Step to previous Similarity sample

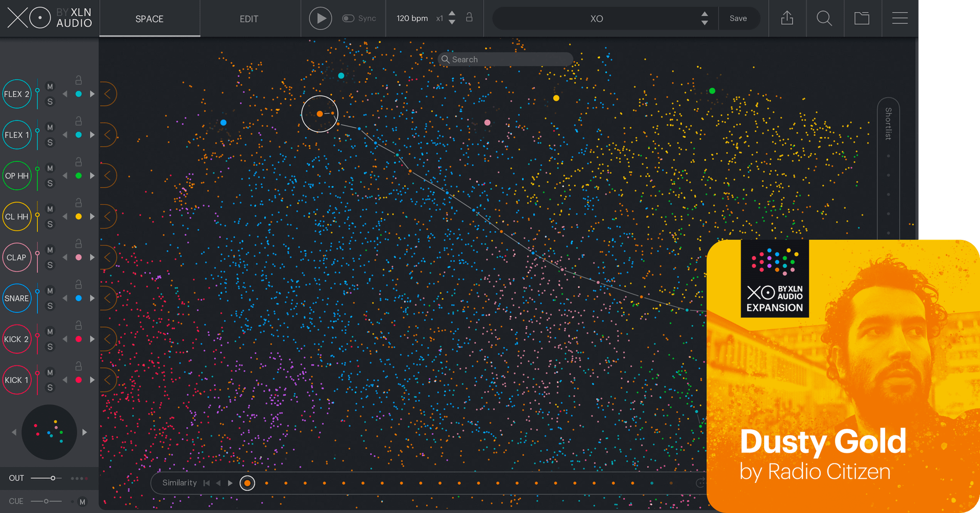coord(218,483)
